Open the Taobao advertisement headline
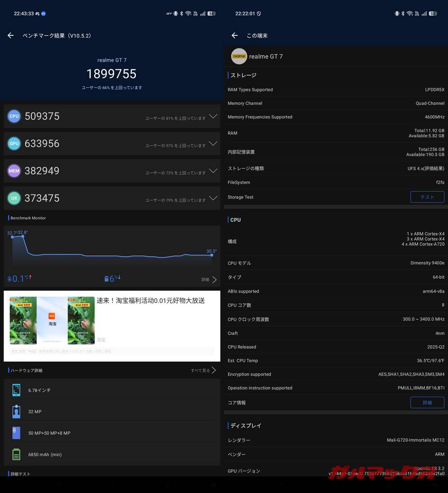 pyautogui.click(x=151, y=301)
